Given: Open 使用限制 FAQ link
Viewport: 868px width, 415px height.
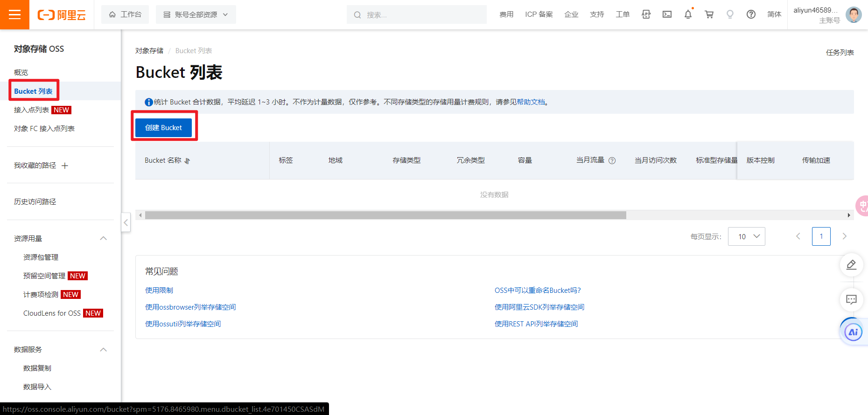Looking at the screenshot, I should pos(159,290).
